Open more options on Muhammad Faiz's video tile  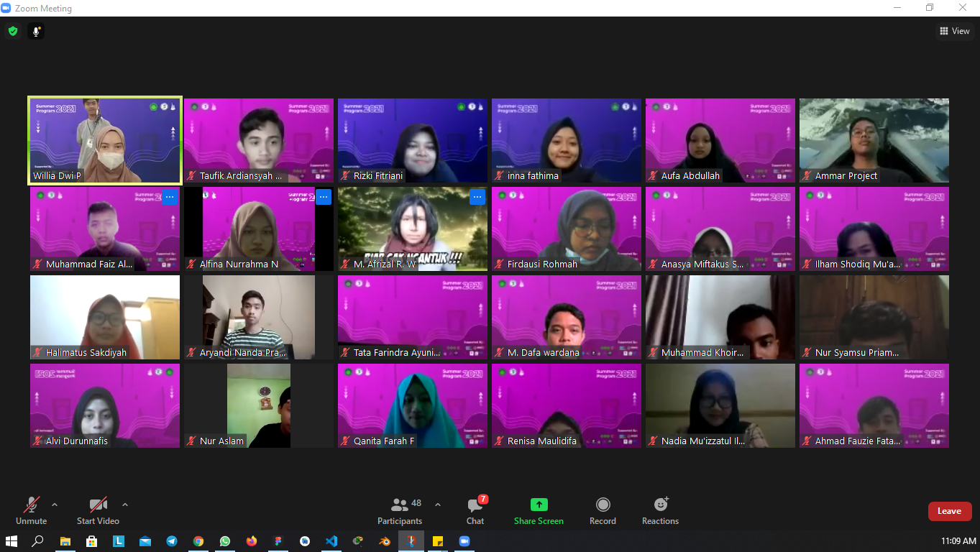pos(170,197)
